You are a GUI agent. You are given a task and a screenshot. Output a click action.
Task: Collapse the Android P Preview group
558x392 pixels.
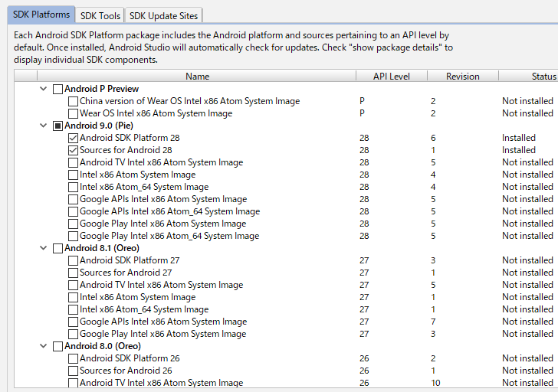tap(44, 89)
